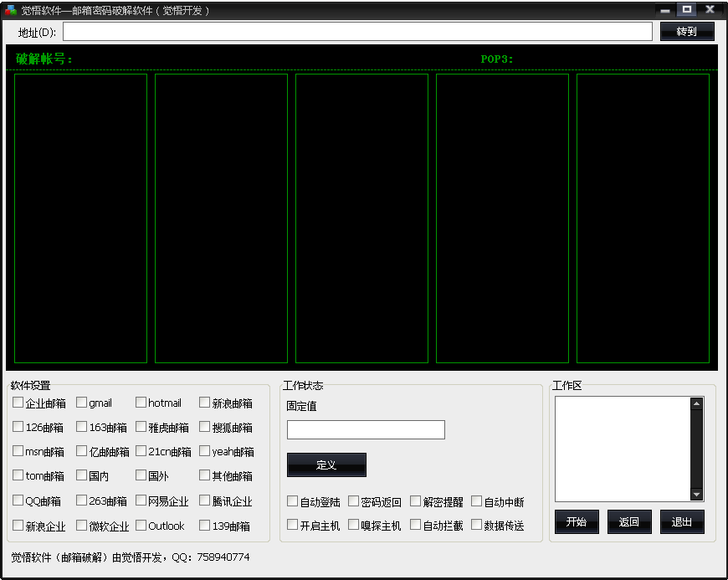The width and height of the screenshot is (728, 580).
Task: Maximize the window from the title bar
Action: pyautogui.click(x=687, y=10)
